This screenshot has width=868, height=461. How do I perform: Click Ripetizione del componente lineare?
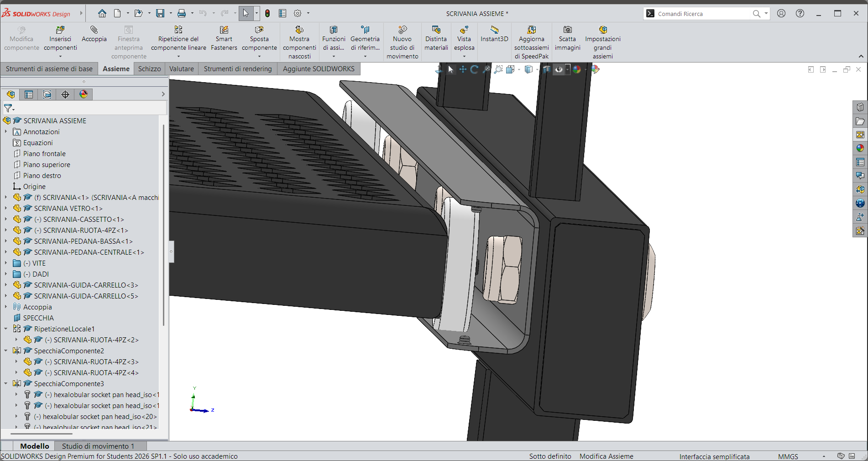tap(178, 38)
